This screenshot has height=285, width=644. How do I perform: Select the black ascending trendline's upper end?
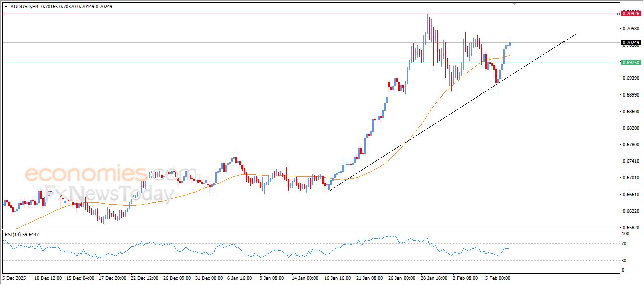[578, 33]
